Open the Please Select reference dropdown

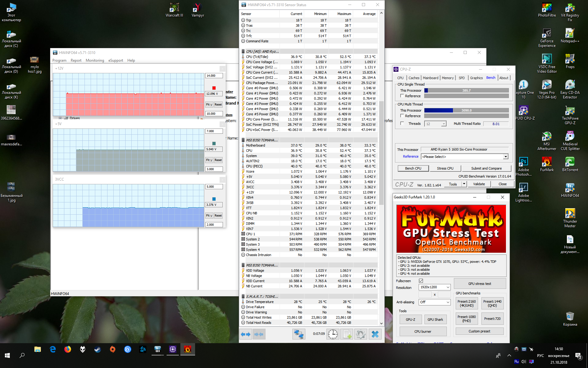tap(506, 157)
